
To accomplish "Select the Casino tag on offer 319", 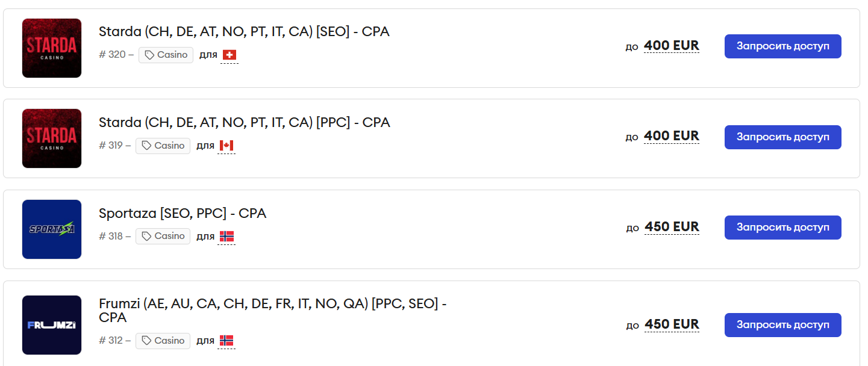I will [x=163, y=146].
